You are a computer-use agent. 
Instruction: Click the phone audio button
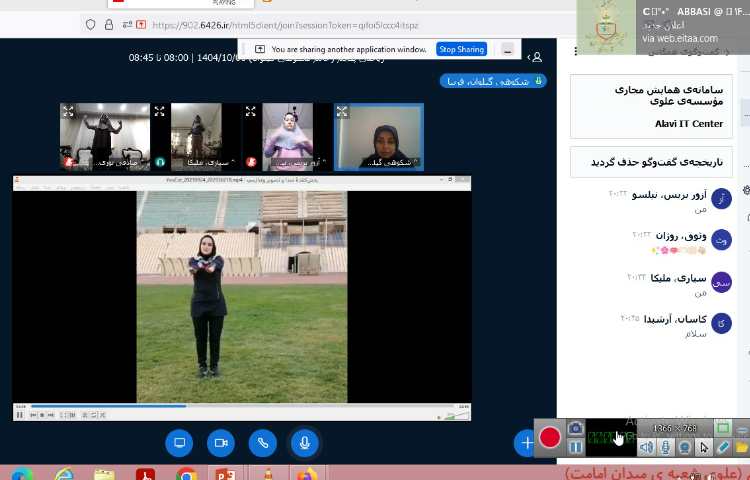coord(263,443)
